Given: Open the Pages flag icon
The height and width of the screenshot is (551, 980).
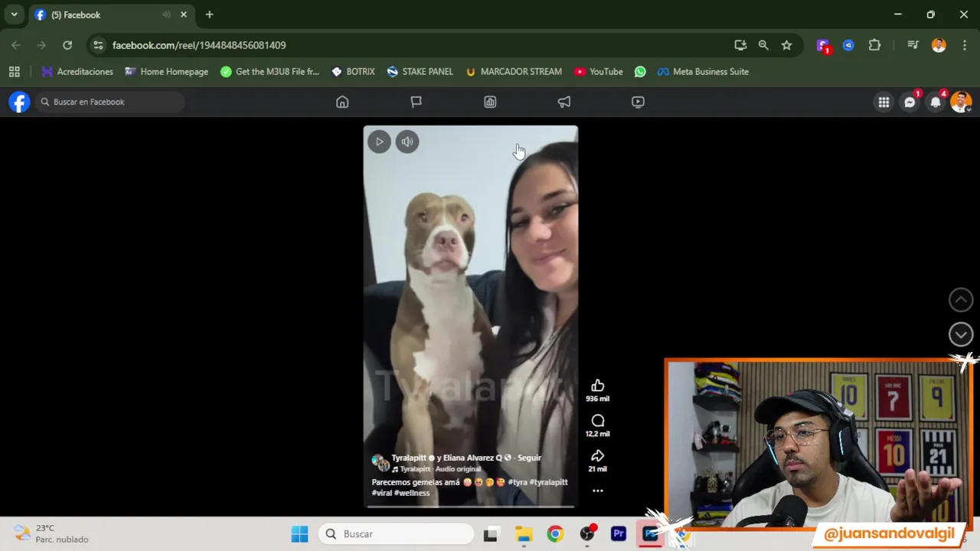Looking at the screenshot, I should (416, 102).
